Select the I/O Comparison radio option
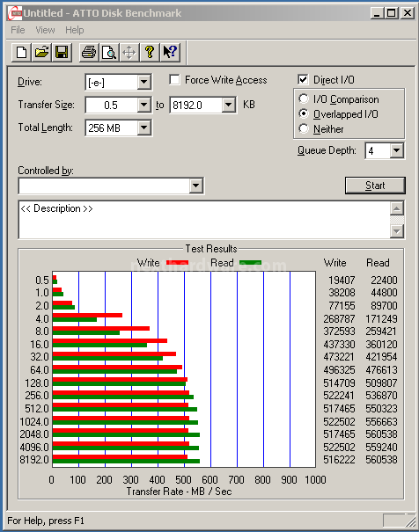This screenshot has width=419, height=532. tap(304, 98)
